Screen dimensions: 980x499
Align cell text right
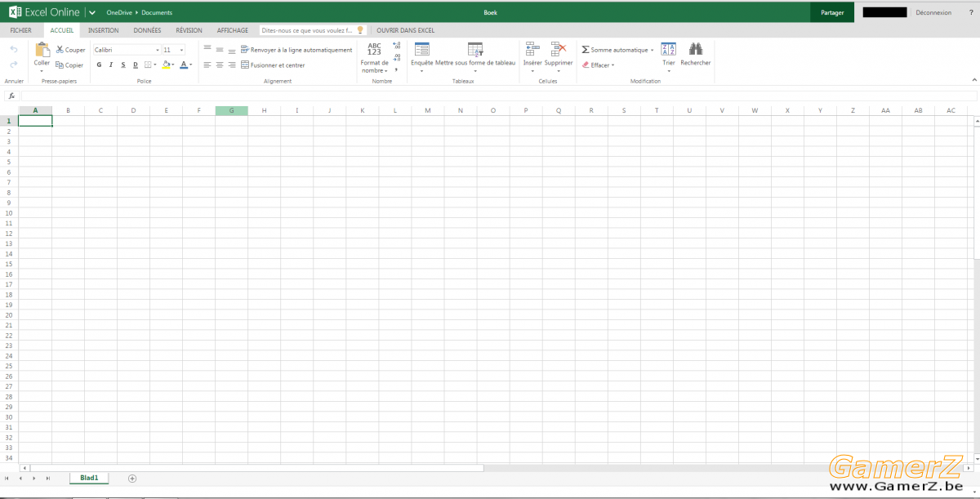coord(232,65)
